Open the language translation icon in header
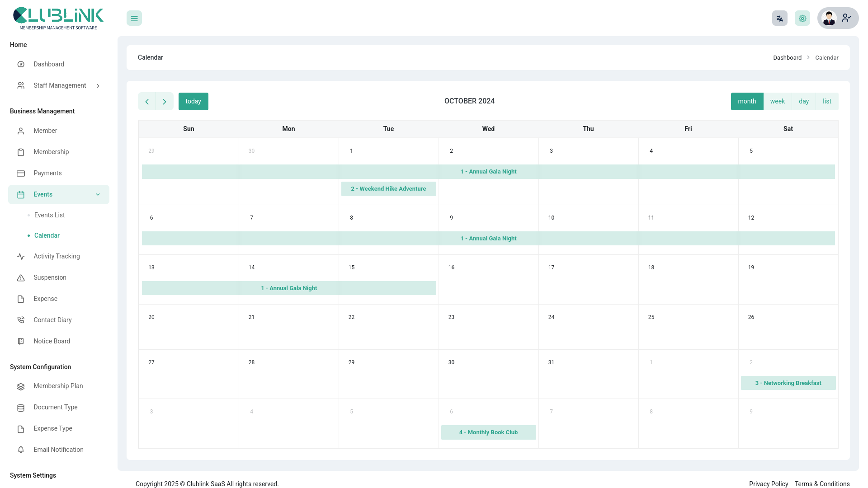 (x=779, y=18)
